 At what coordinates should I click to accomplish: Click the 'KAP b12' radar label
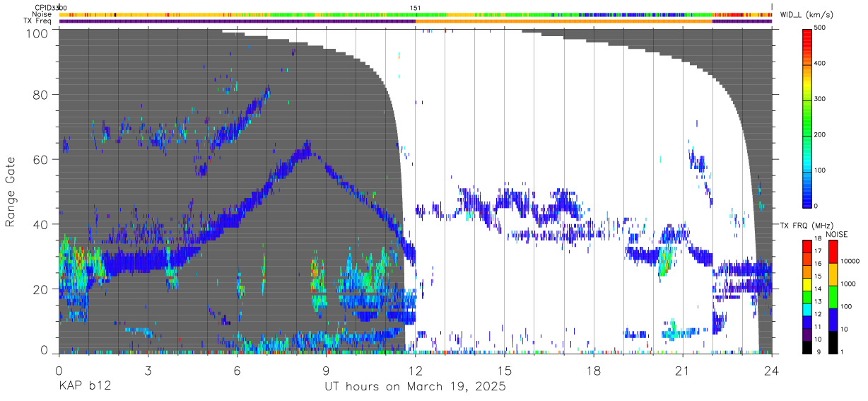click(x=85, y=387)
